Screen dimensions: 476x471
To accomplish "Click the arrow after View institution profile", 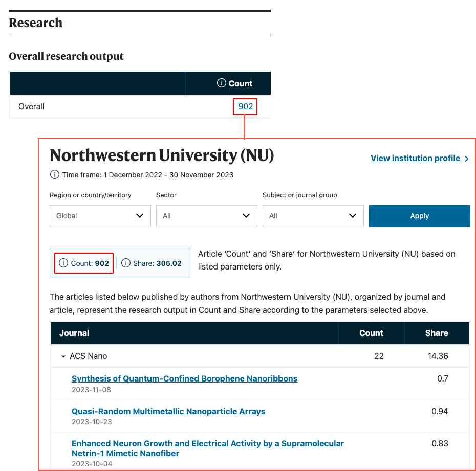I will (x=466, y=159).
